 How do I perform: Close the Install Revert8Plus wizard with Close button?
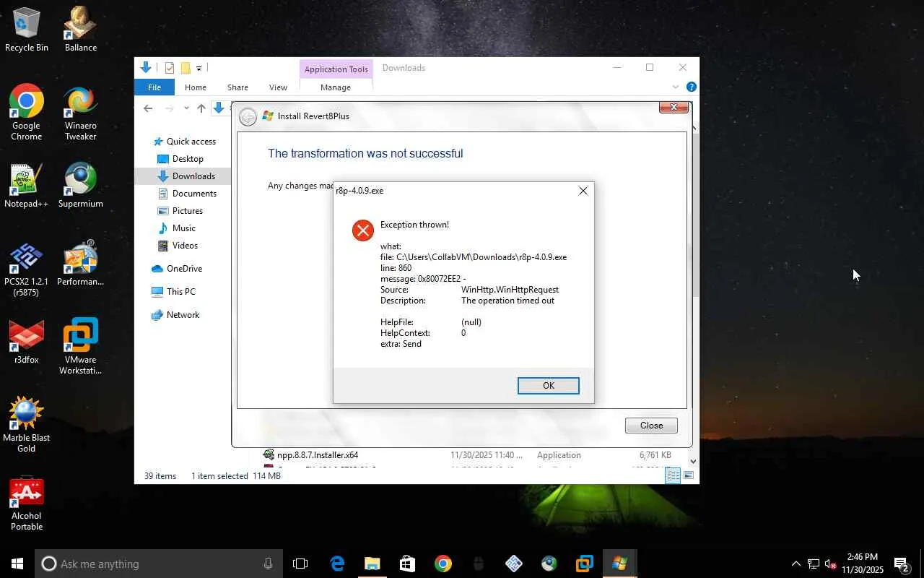tap(651, 426)
